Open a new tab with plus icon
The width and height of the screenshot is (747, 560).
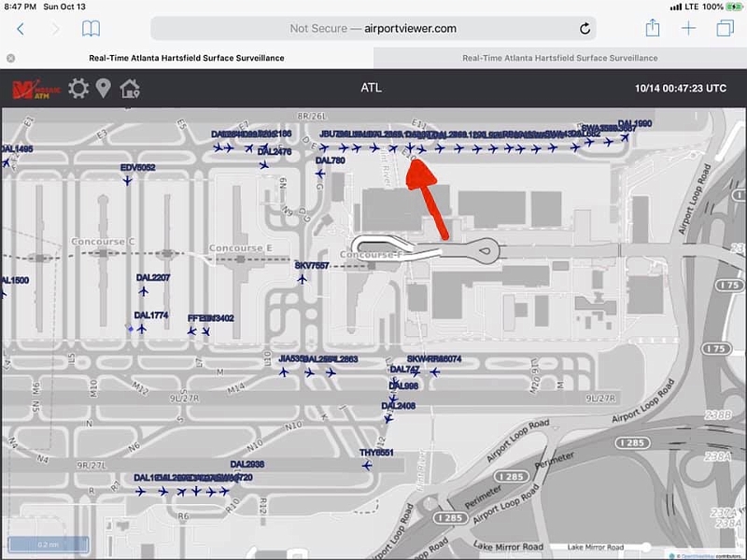pos(688,28)
